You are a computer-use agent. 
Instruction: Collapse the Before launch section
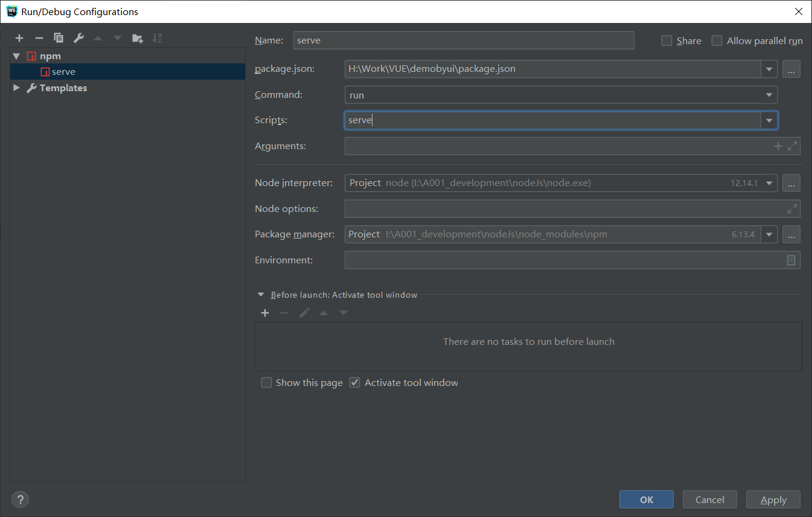[261, 295]
